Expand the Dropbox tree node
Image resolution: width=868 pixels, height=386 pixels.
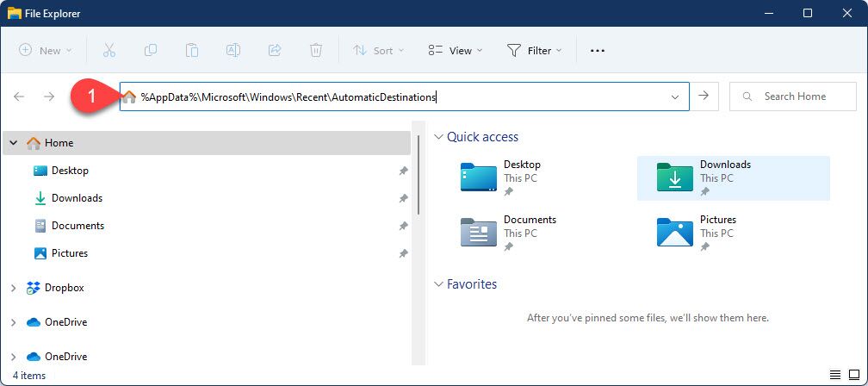pyautogui.click(x=14, y=288)
